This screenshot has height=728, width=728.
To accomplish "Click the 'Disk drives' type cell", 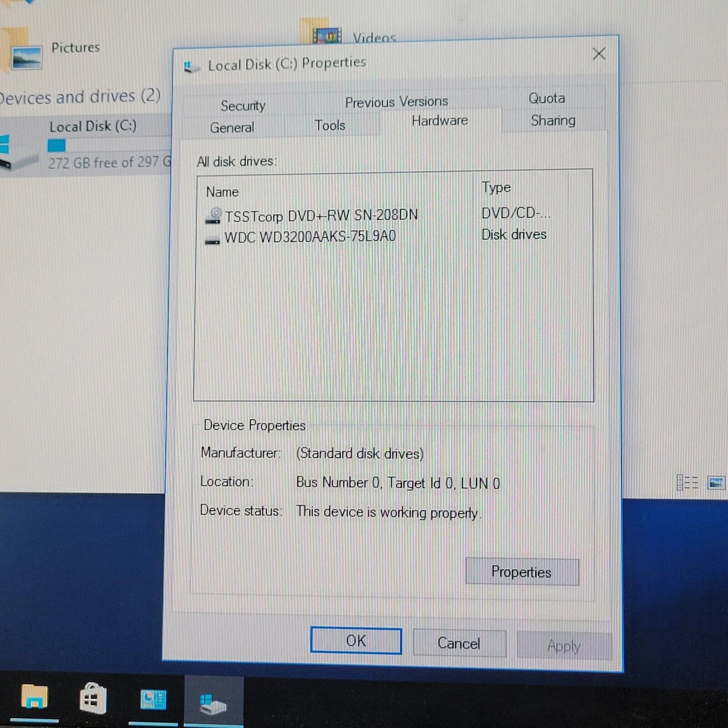I will (514, 235).
